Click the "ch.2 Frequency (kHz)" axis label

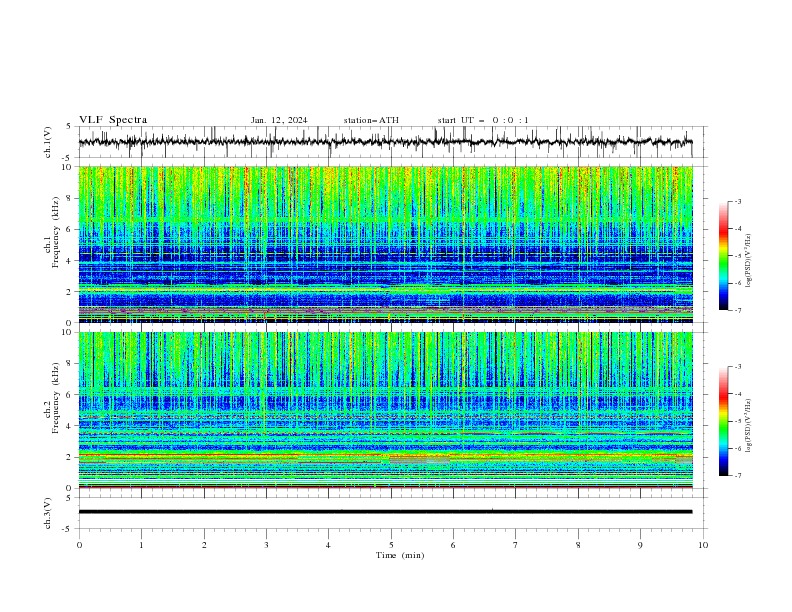point(52,397)
